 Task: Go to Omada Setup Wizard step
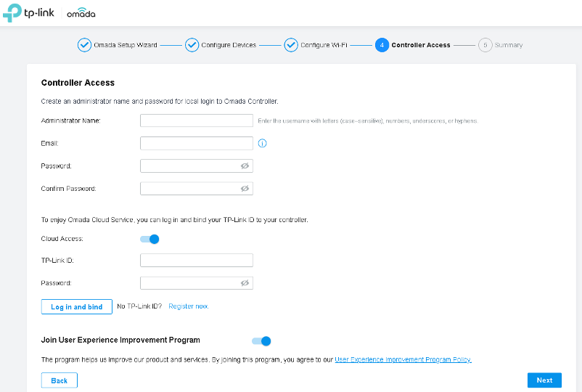126,45
